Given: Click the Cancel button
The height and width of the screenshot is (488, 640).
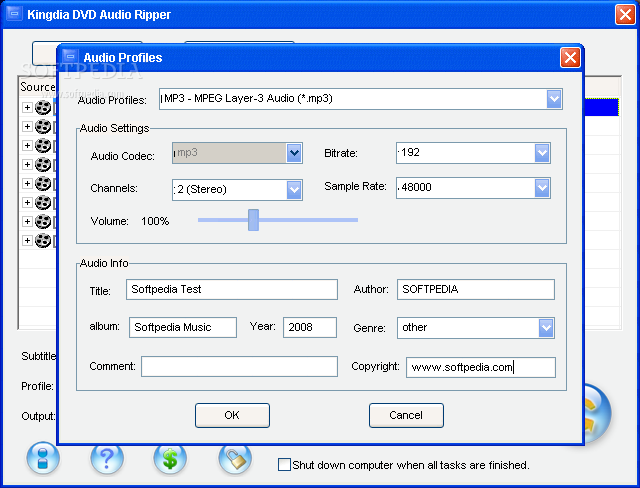Looking at the screenshot, I should [x=406, y=415].
